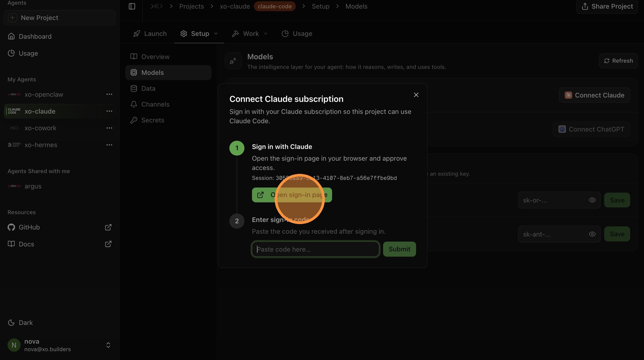This screenshot has width=644, height=360.
Task: Click the XO logo in breadcrumb
Action: pos(157,6)
